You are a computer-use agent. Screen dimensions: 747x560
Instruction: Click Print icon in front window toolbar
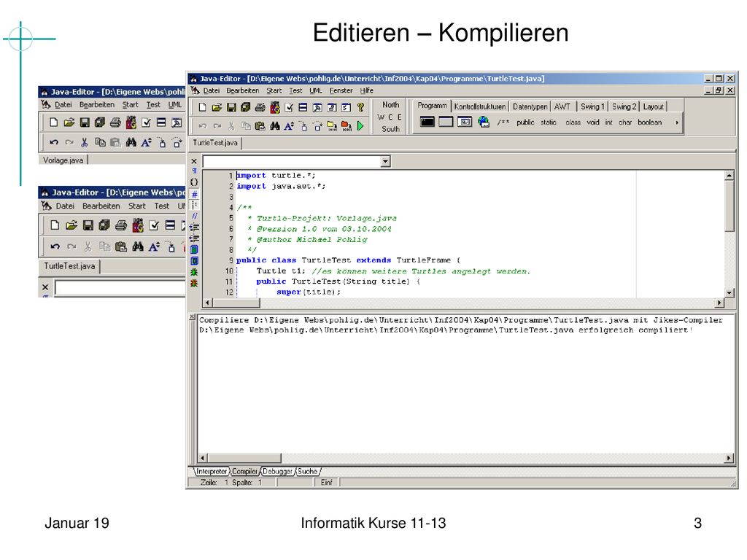click(x=260, y=108)
